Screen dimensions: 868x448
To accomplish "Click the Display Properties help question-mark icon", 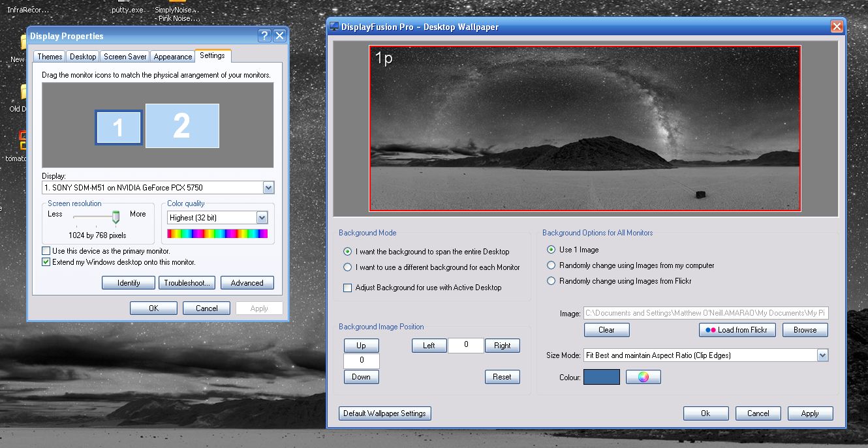I will [x=264, y=36].
